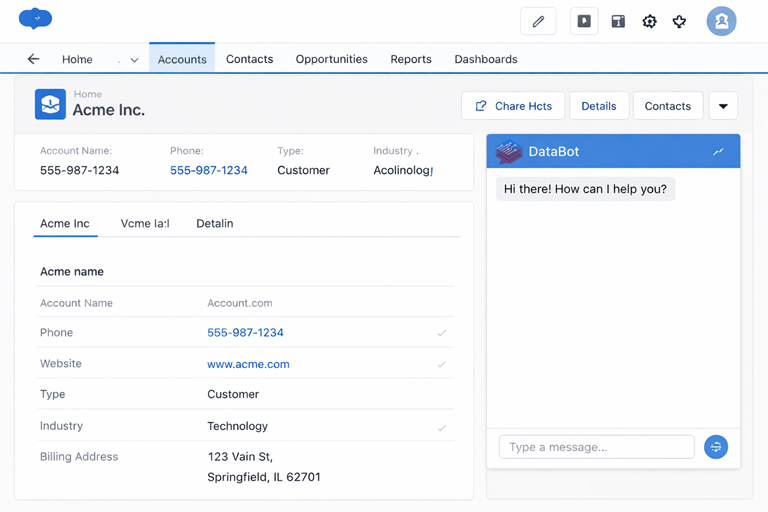Screen dimensions: 768x512
Task: Click the pencil edit icon in top toolbar
Action: click(x=538, y=21)
